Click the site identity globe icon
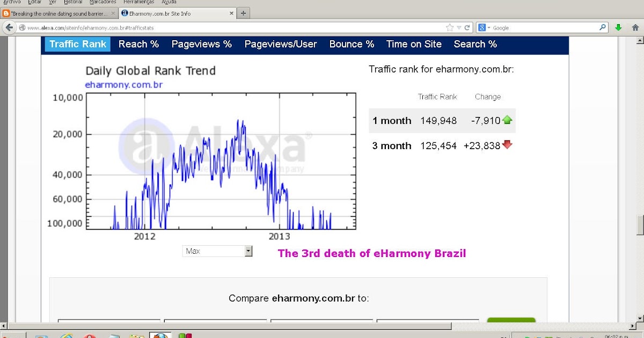The width and height of the screenshot is (644, 338). [22, 28]
